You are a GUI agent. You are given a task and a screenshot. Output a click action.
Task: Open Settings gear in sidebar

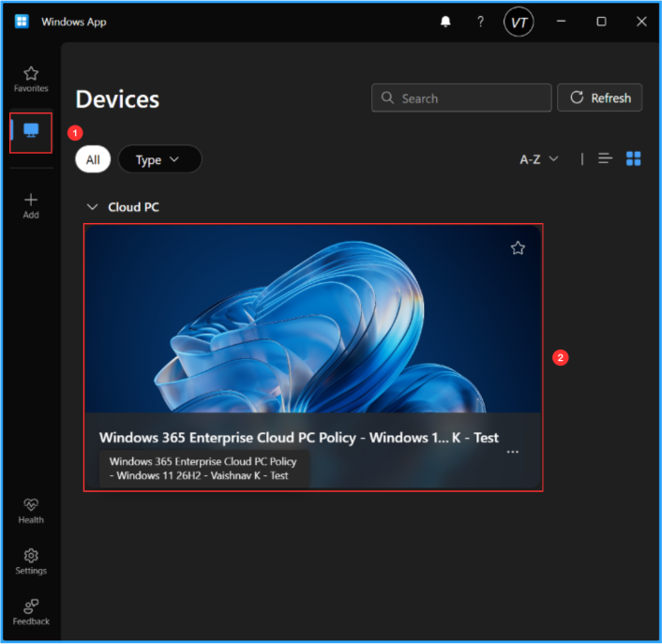(x=31, y=562)
